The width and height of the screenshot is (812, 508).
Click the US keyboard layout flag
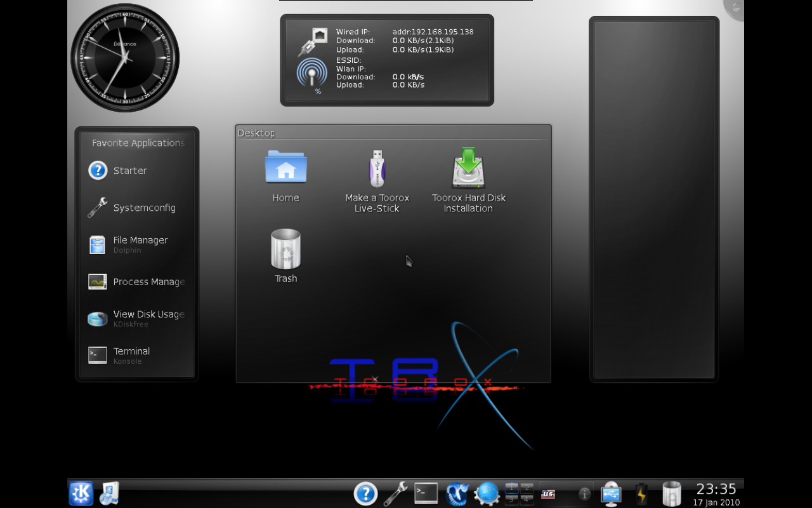pyautogui.click(x=548, y=494)
